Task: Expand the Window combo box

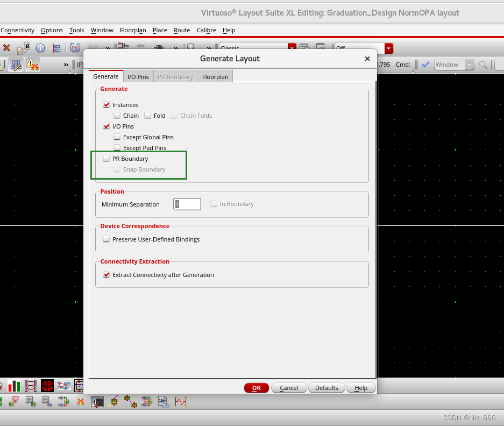Action: [469, 65]
